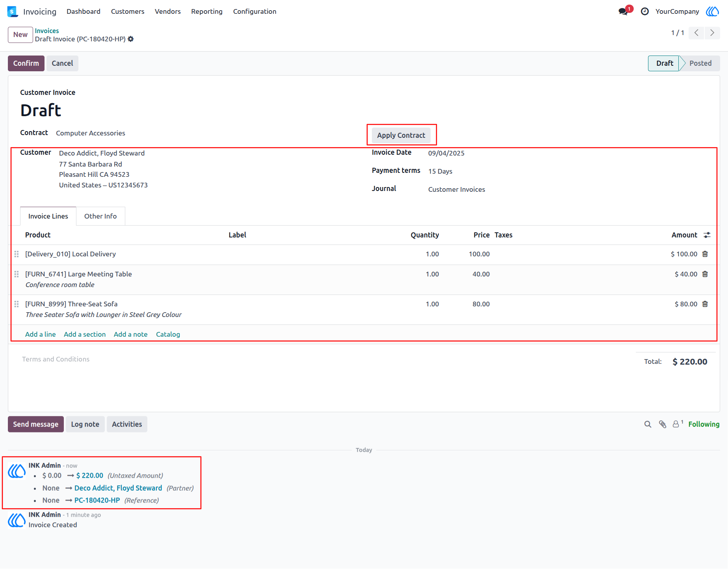
Task: Delete the Local Delivery invoice line
Action: click(x=705, y=254)
